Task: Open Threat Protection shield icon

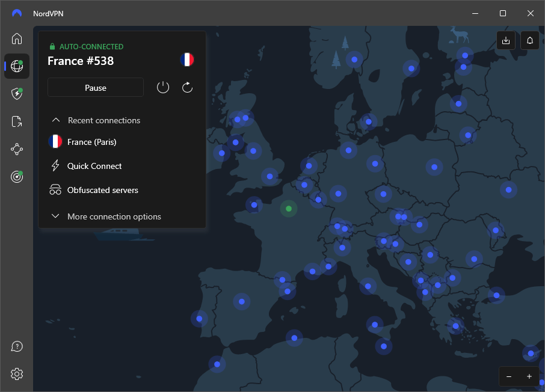Action: coord(17,93)
